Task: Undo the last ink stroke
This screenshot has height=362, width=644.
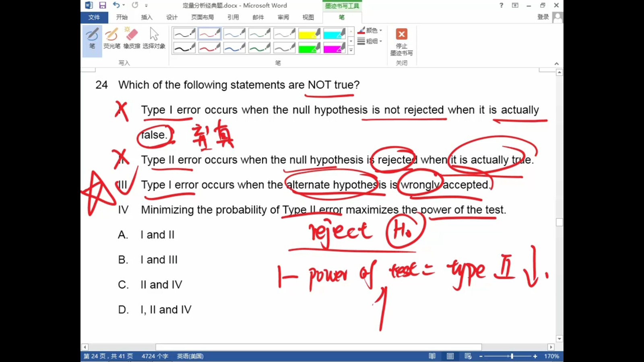Action: [116, 5]
